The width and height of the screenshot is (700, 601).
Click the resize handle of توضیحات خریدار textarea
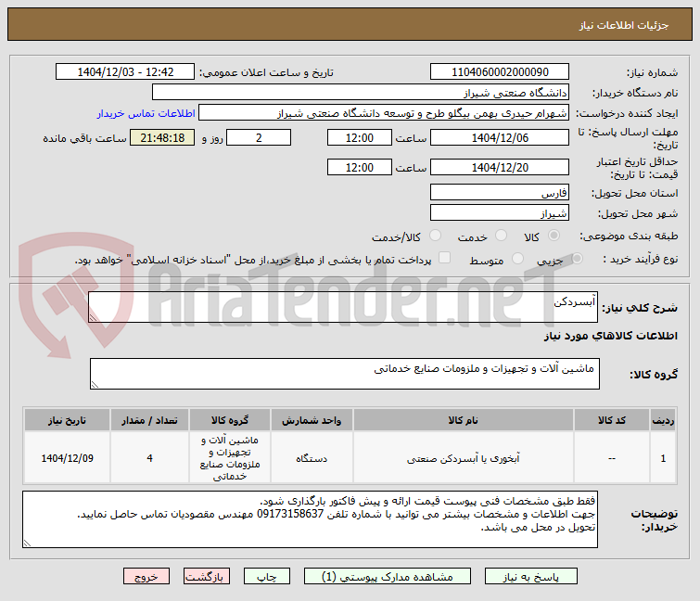[27, 543]
